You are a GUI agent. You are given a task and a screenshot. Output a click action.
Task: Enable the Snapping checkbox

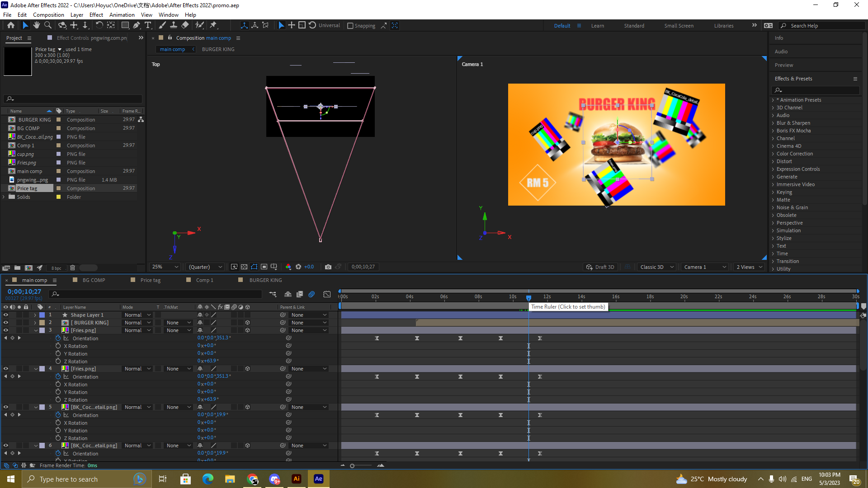pyautogui.click(x=350, y=26)
